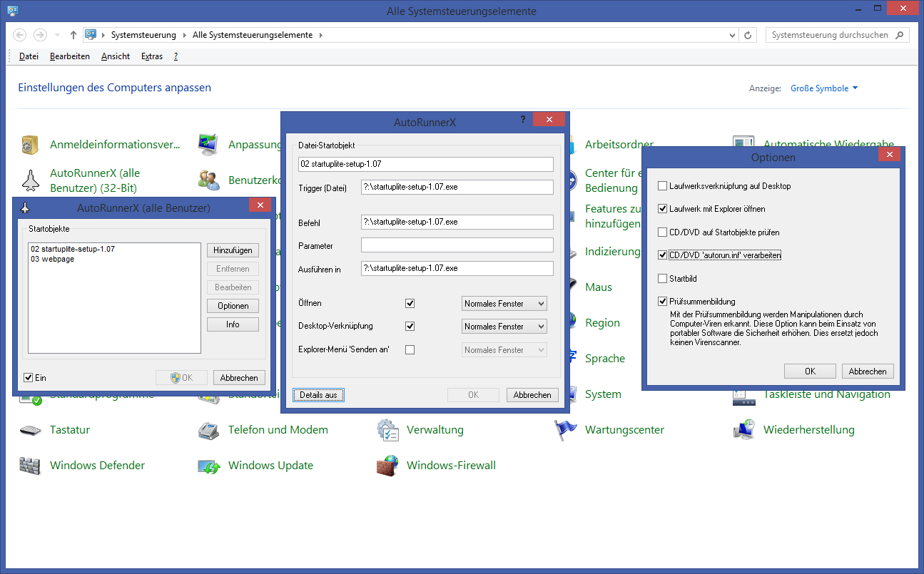The width and height of the screenshot is (924, 574).
Task: Click the Benutzerkonten people icon
Action: 208,180
